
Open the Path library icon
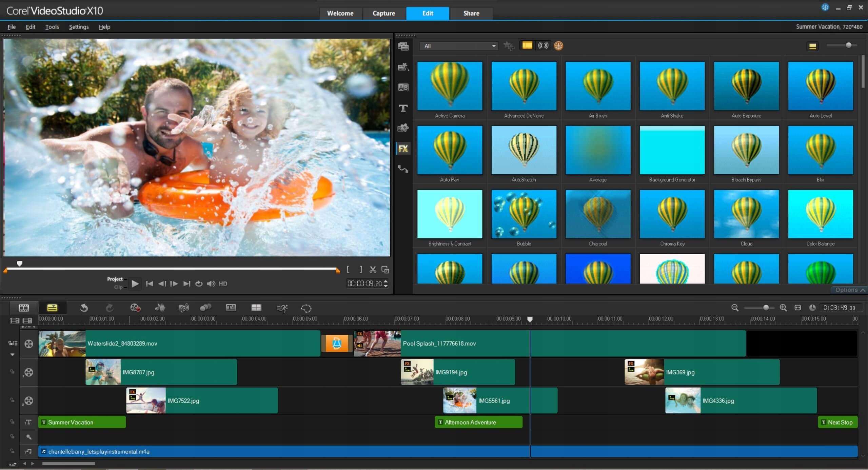(403, 169)
